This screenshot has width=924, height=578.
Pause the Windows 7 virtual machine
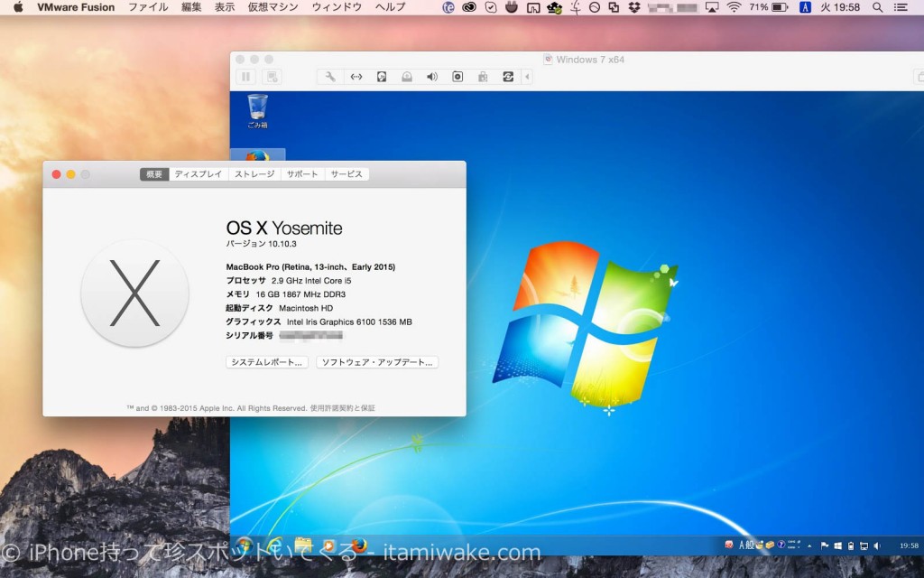245,77
